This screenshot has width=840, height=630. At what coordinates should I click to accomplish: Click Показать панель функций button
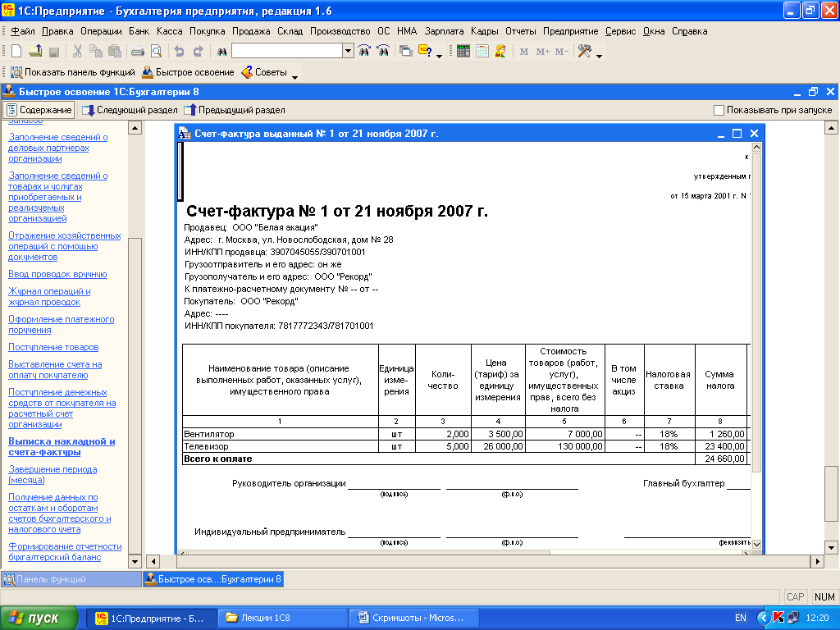coord(73,72)
